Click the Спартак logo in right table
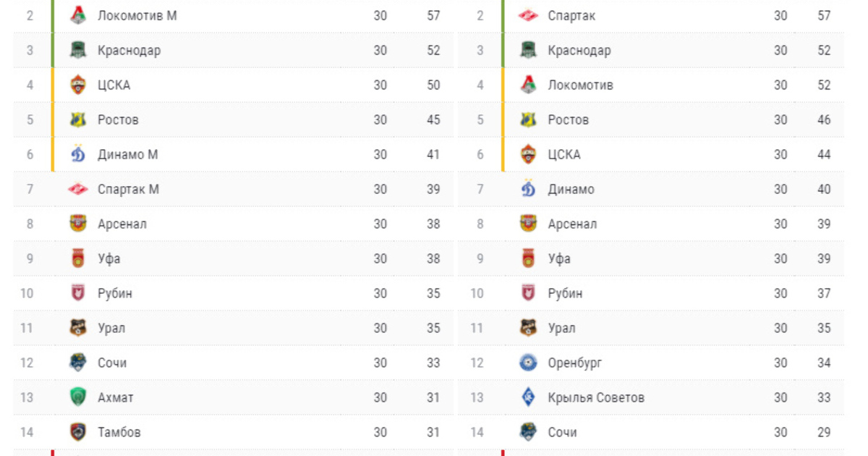This screenshot has height=456, width=868. [x=529, y=15]
